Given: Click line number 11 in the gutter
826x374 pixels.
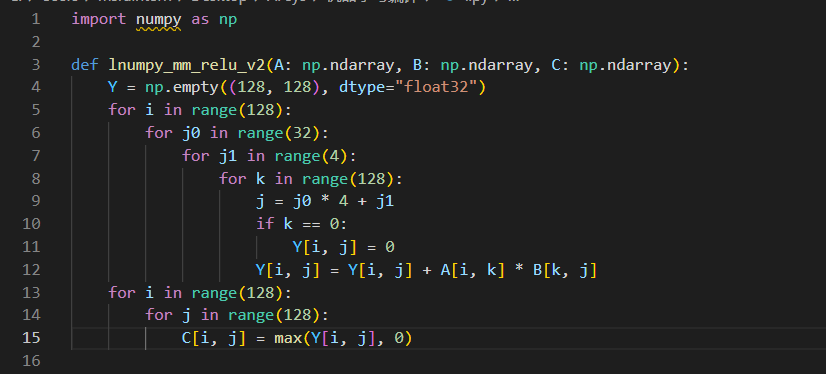Looking at the screenshot, I should click(x=31, y=247).
